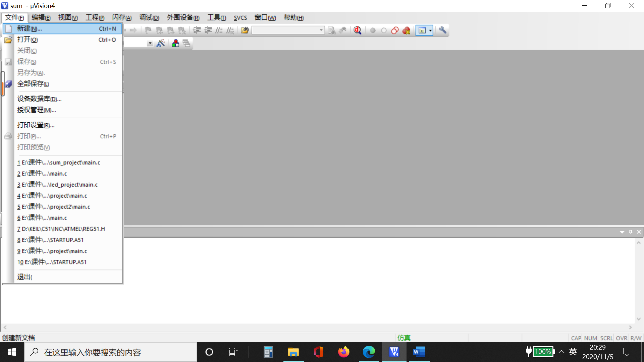This screenshot has height=362, width=644.
Task: Click Manage Components colored blocks icon
Action: tap(175, 43)
